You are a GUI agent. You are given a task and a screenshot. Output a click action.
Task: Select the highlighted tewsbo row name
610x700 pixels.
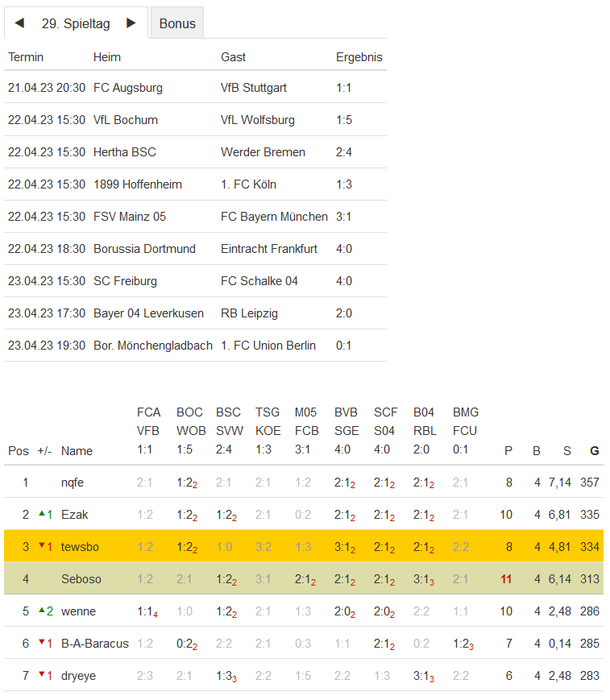point(80,547)
